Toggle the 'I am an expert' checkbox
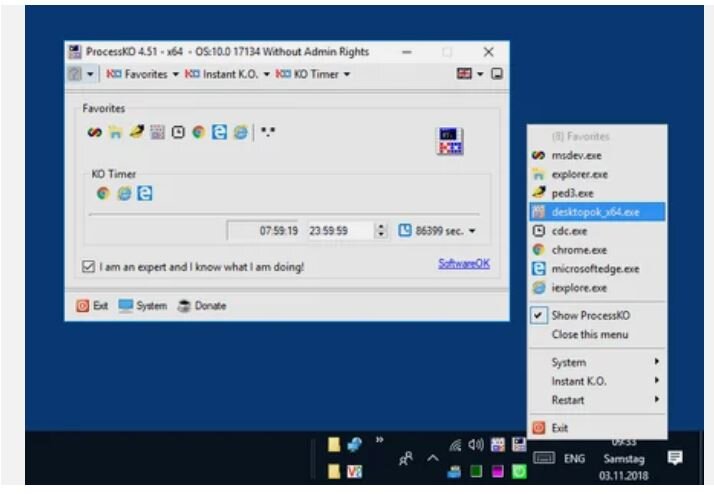 pyautogui.click(x=88, y=267)
